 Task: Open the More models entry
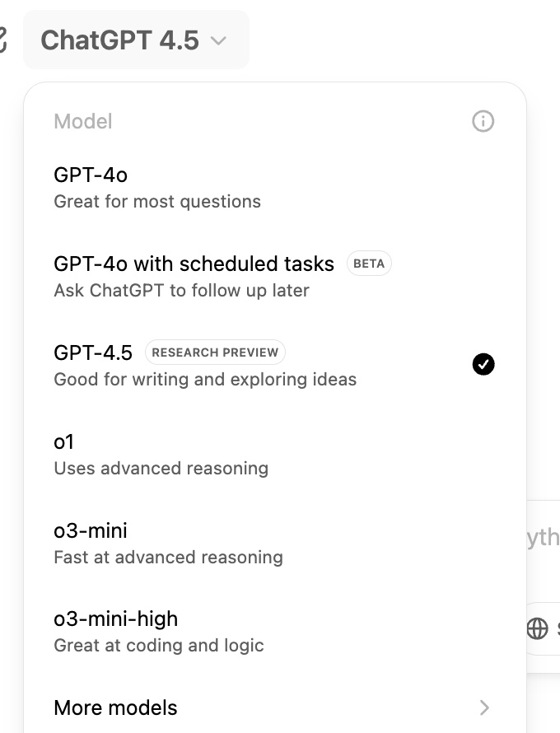(x=115, y=707)
